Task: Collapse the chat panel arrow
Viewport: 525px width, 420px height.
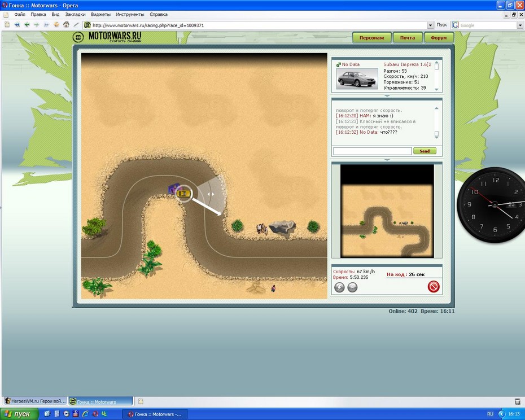Action: tap(386, 160)
